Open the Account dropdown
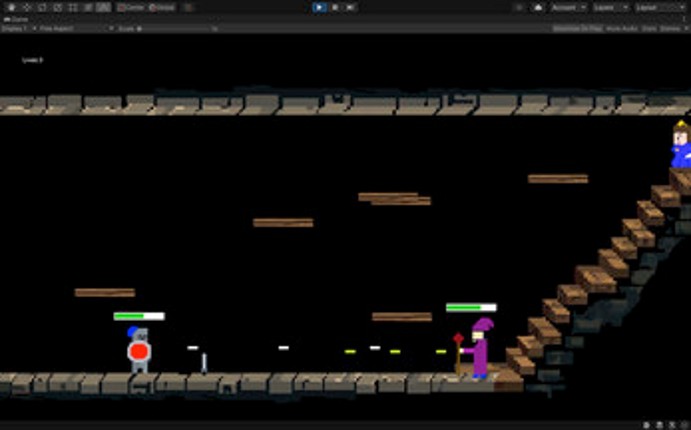The image size is (691, 430). pos(568,7)
